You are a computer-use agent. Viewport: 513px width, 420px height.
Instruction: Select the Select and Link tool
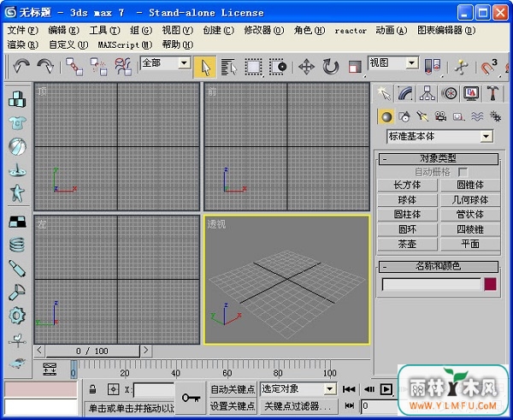pos(74,67)
